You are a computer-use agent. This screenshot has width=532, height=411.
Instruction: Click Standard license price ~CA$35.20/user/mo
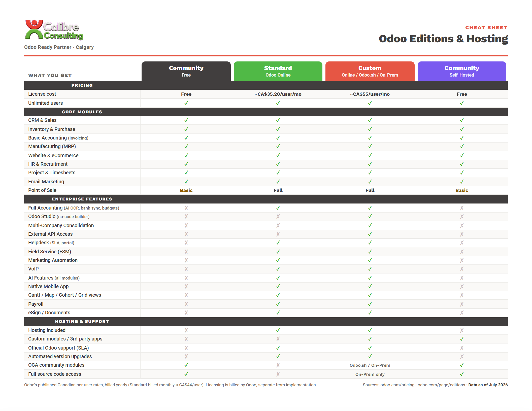pos(278,94)
